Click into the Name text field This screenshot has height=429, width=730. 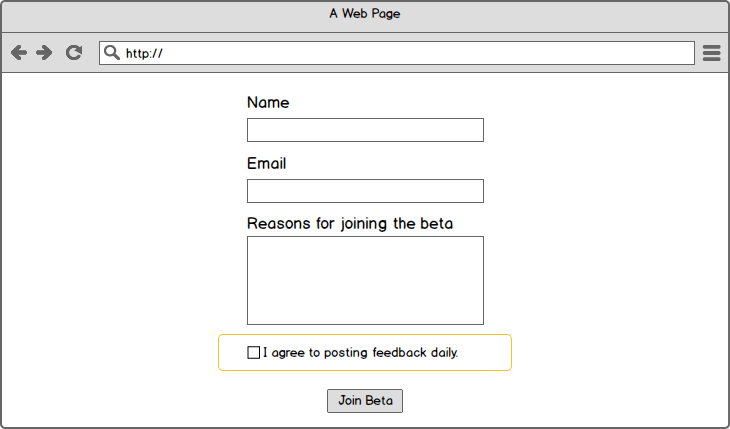[365, 130]
